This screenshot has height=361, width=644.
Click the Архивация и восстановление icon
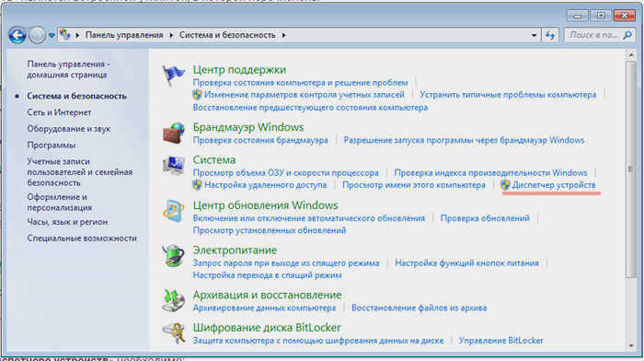coord(173,300)
